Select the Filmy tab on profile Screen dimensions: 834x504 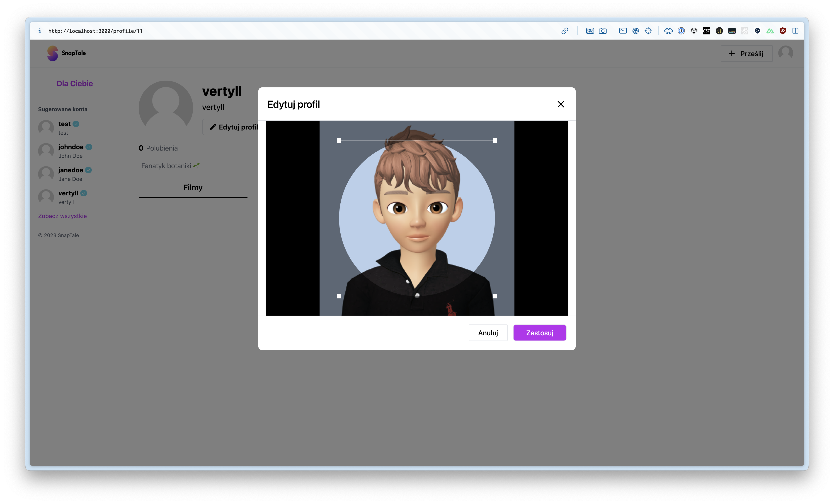pyautogui.click(x=192, y=187)
